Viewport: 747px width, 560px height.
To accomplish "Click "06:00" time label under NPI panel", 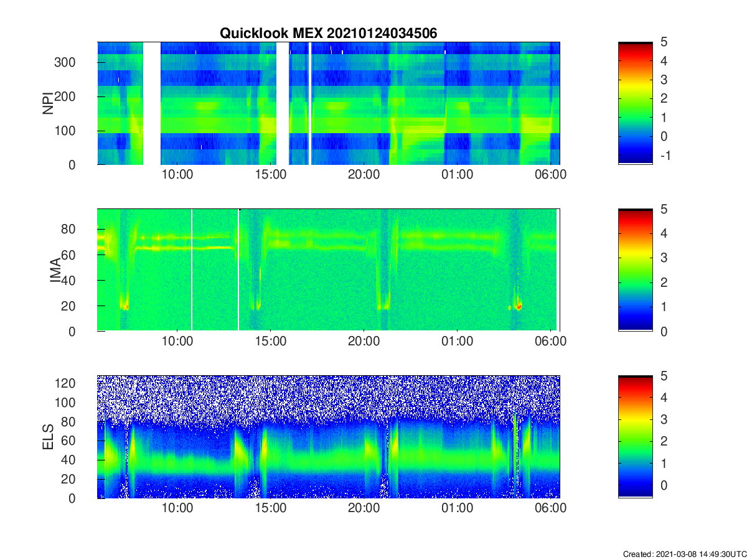I will click(551, 175).
